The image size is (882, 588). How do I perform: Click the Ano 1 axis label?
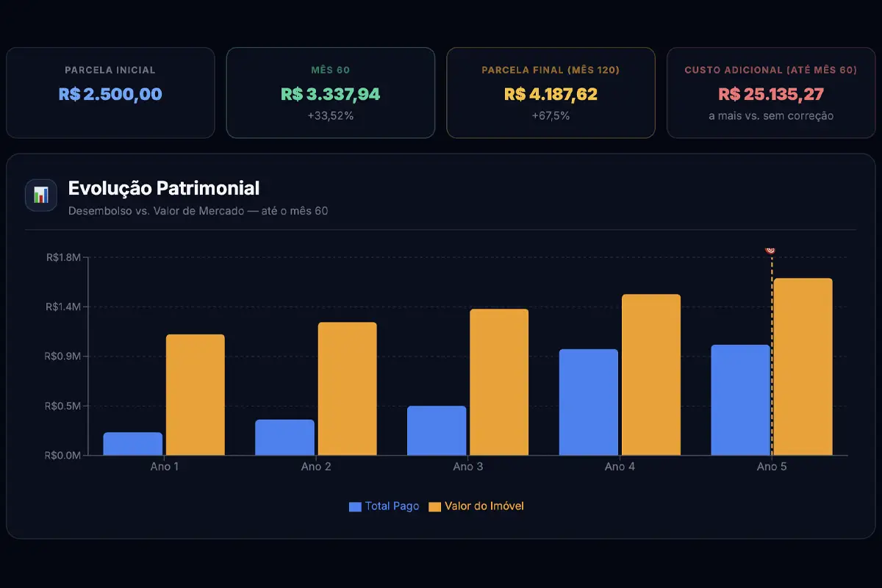tap(165, 467)
